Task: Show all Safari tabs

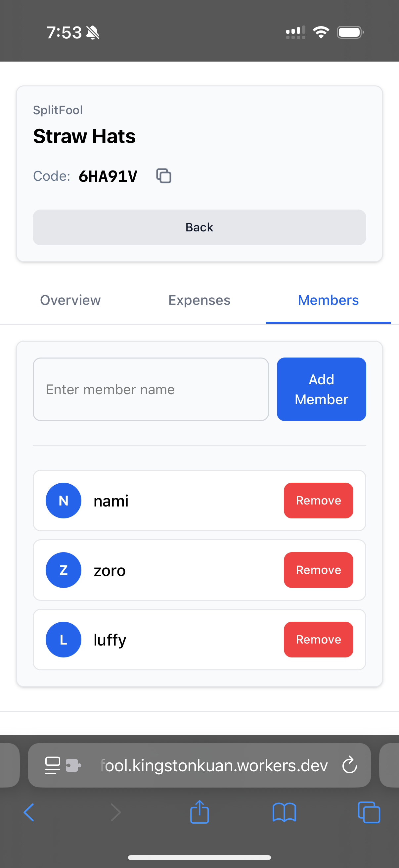Action: (x=369, y=813)
